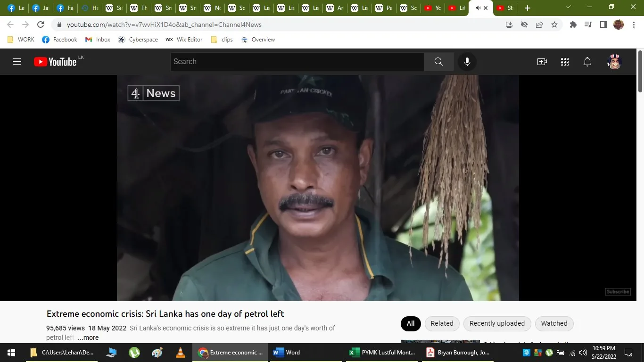644x362 pixels.
Task: Open the Overview bookmark link
Action: [x=262, y=40]
